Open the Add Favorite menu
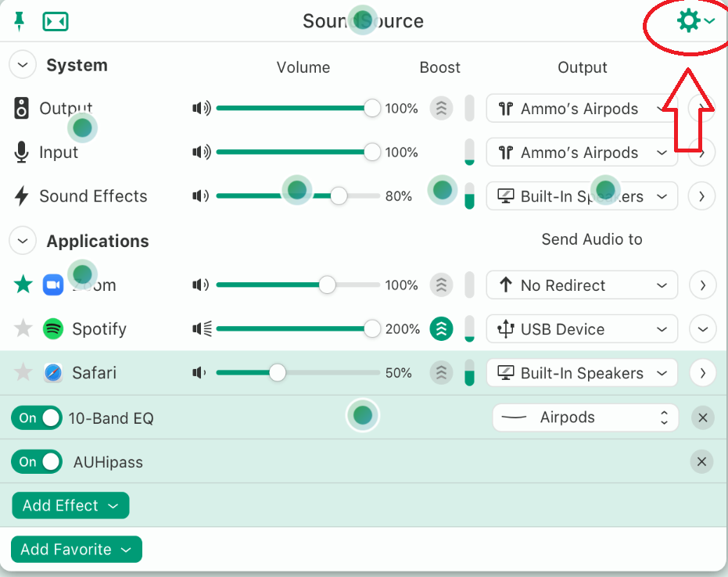Viewport: 728px width, 577px height. click(77, 549)
